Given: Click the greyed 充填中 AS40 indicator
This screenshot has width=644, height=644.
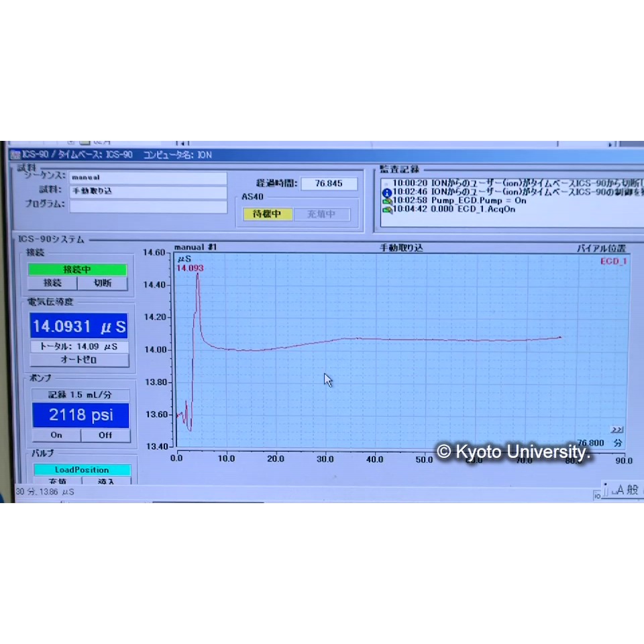Looking at the screenshot, I should click(321, 215).
